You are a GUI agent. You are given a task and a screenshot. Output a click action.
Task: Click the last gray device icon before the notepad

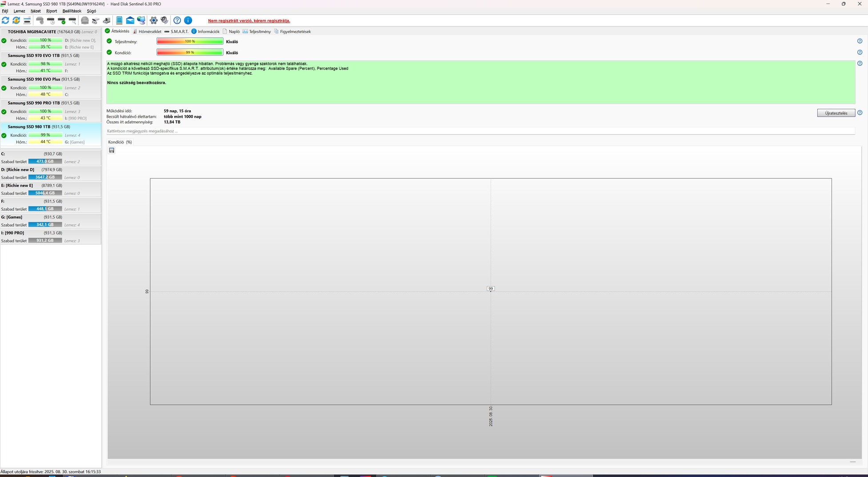click(107, 20)
